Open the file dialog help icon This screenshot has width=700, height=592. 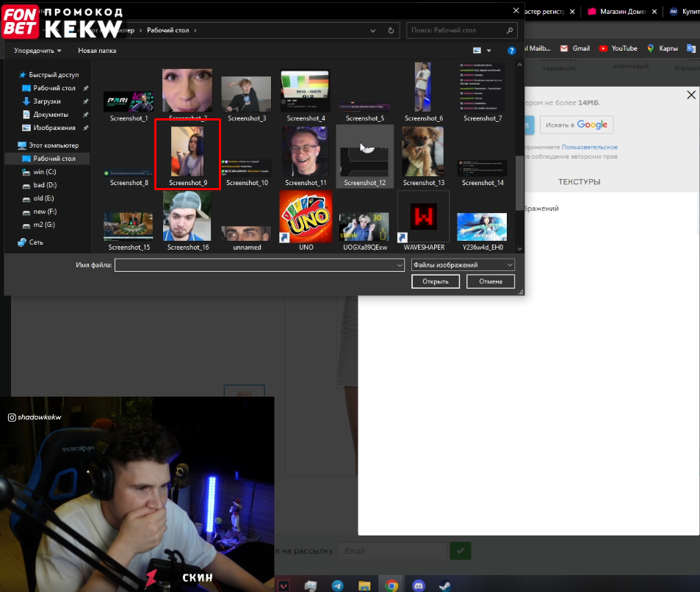tap(512, 51)
